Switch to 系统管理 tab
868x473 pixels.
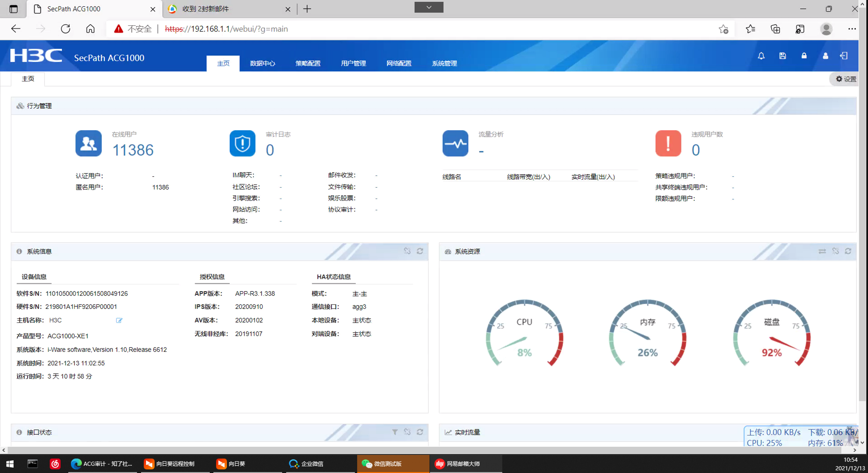click(444, 63)
